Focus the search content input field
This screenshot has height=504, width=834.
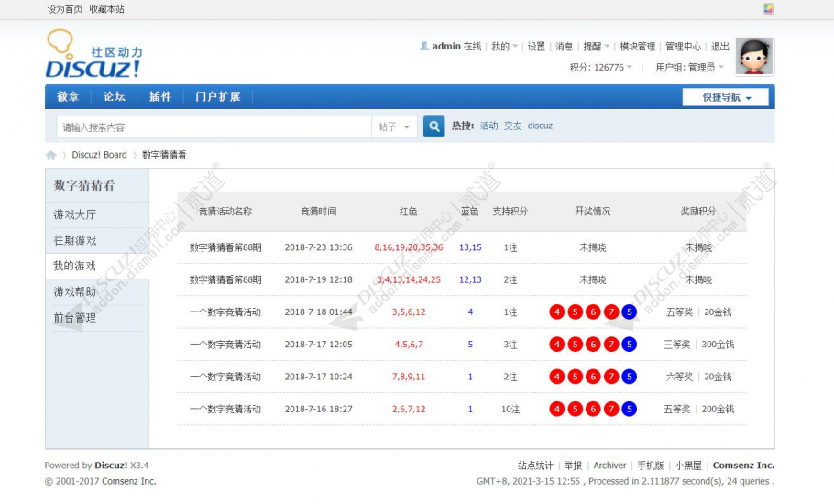pyautogui.click(x=214, y=127)
